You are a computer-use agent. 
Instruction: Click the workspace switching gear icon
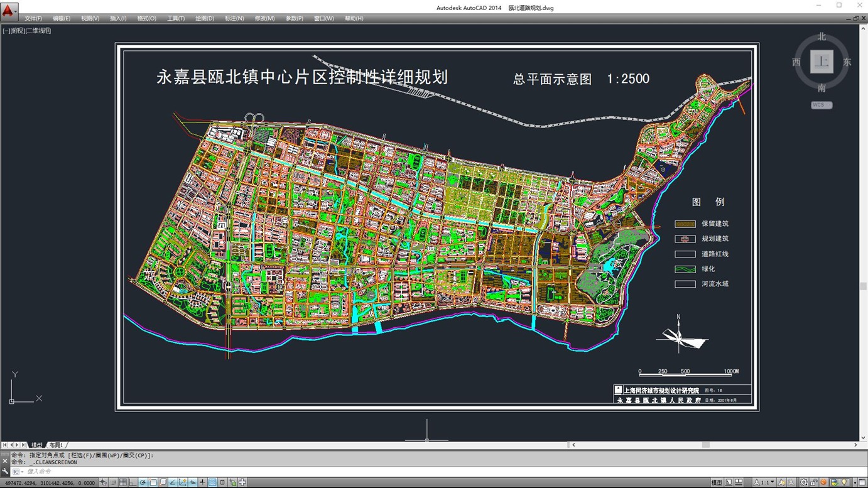(x=803, y=482)
